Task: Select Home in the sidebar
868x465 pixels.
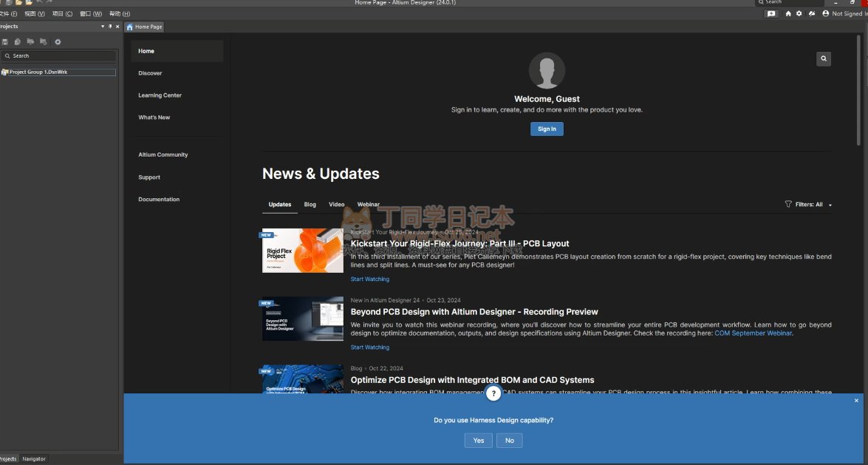Action: click(177, 51)
